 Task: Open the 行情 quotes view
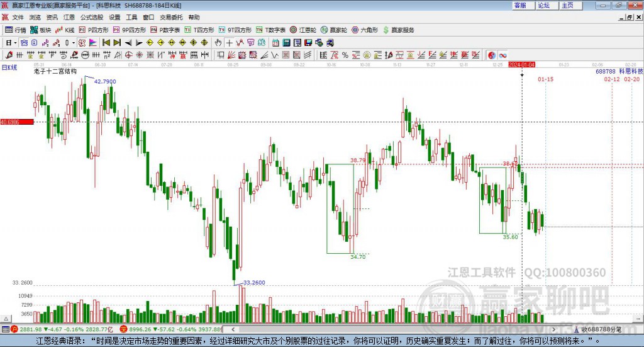(x=16, y=30)
